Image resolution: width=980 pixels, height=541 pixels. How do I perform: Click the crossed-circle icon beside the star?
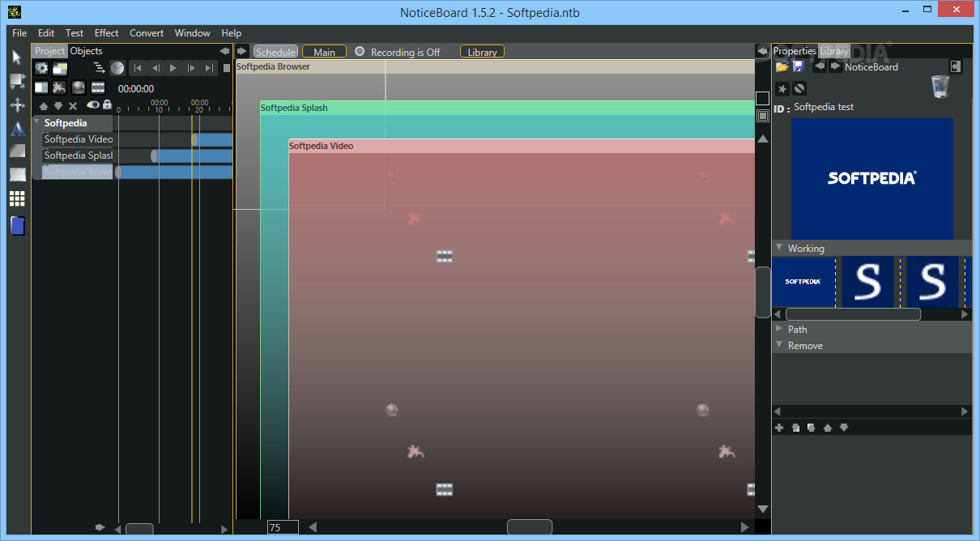point(799,88)
